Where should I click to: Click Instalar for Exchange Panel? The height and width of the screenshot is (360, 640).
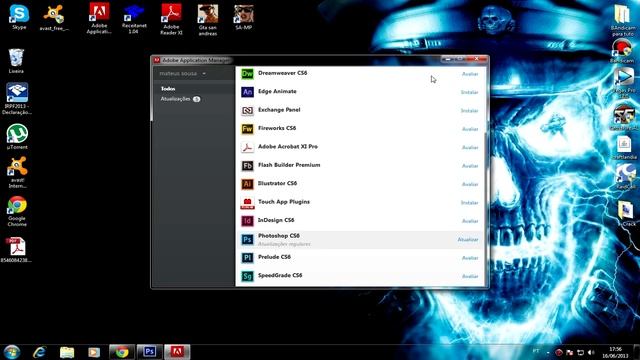tap(469, 111)
